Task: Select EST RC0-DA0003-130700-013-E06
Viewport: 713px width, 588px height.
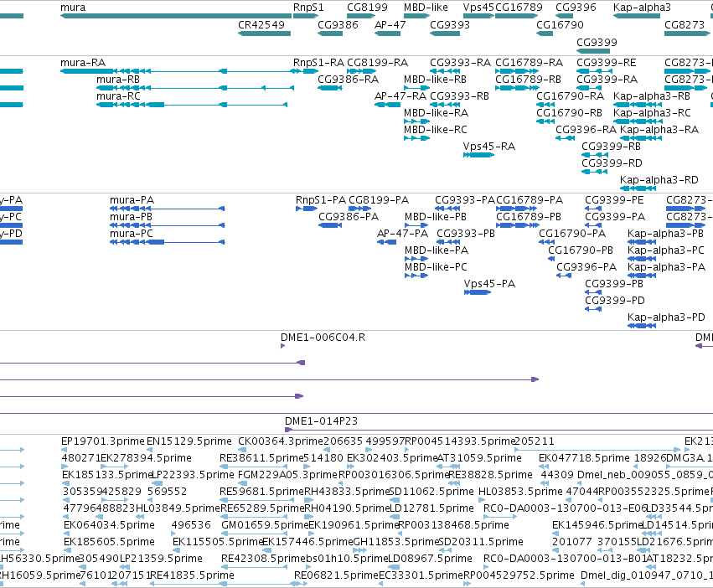Action: [500, 517]
